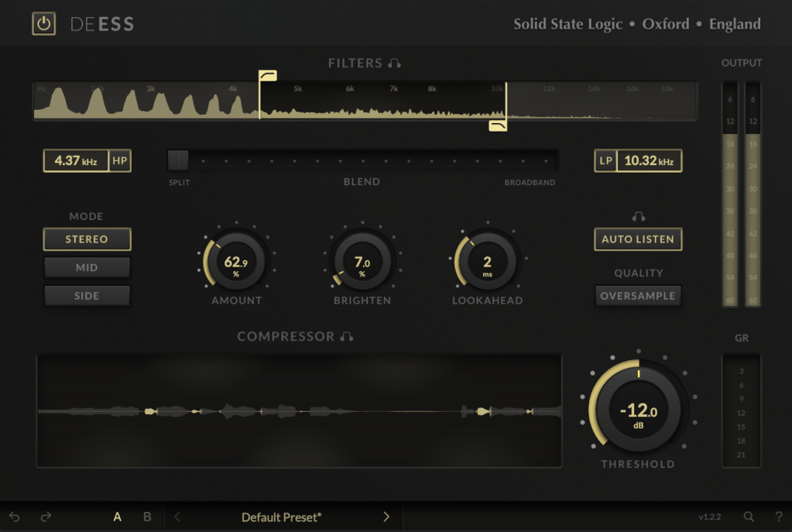Click the redo arrow icon
792x532 pixels.
pyautogui.click(x=46, y=517)
